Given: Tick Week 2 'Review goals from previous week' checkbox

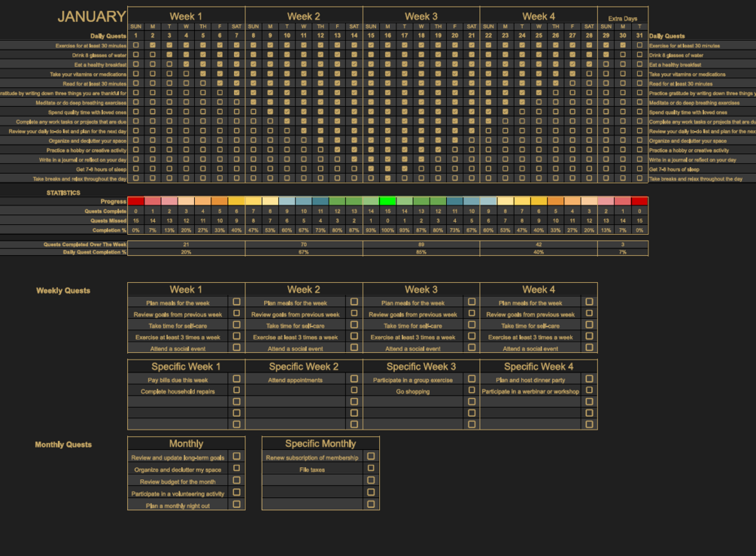Looking at the screenshot, I should click(x=354, y=314).
